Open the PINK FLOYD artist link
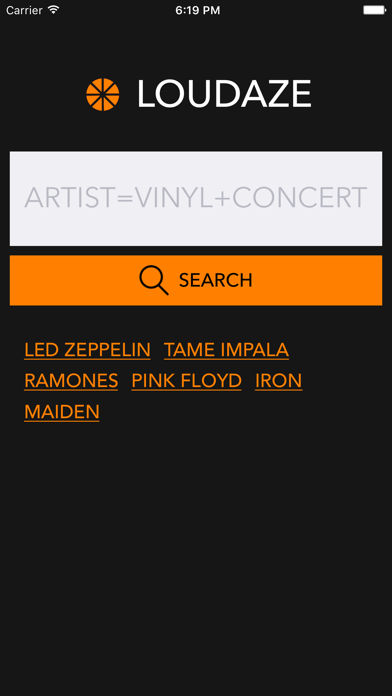The image size is (392, 696). pos(186,381)
